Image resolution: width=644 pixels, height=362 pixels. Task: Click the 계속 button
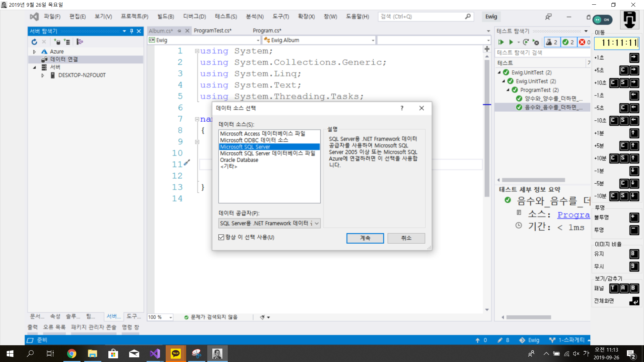[x=365, y=238]
